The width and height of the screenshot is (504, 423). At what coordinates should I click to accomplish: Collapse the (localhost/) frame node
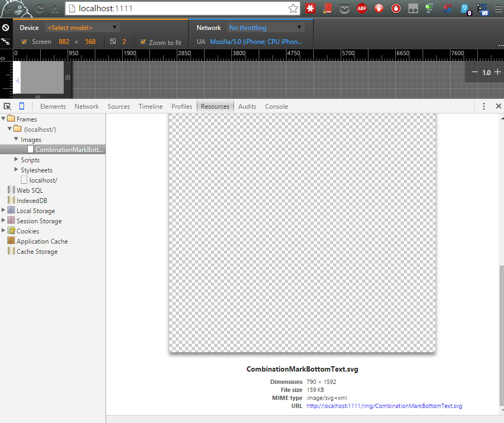[x=10, y=129]
